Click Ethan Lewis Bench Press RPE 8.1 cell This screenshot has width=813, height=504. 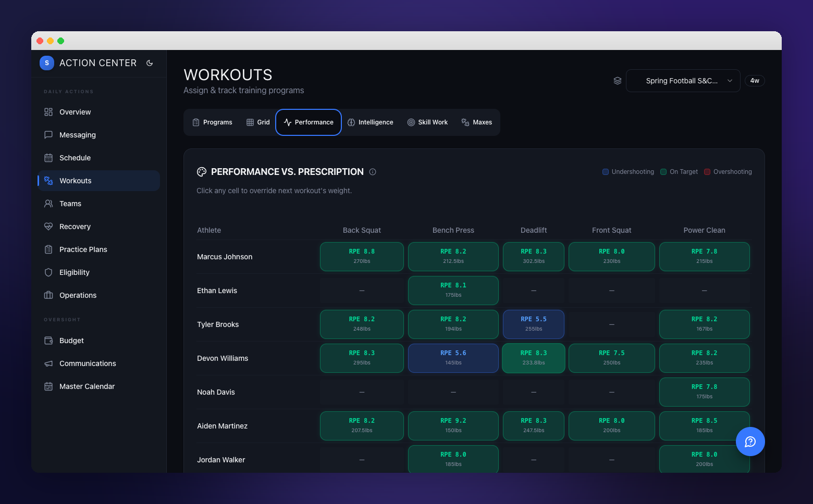tap(453, 291)
